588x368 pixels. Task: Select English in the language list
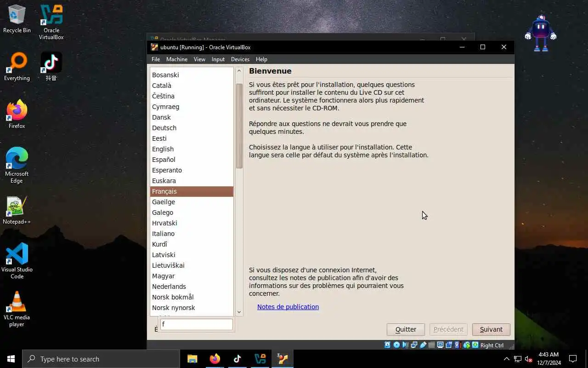192,149
